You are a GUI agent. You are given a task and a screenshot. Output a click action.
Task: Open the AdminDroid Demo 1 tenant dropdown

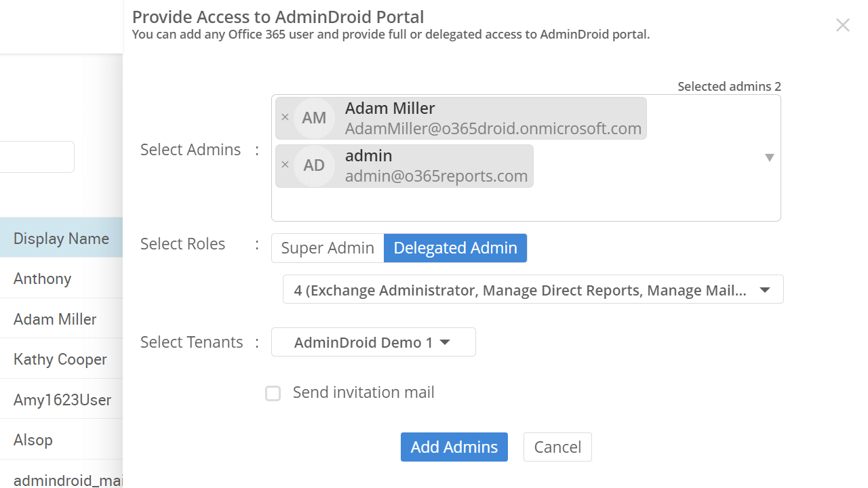coord(373,342)
